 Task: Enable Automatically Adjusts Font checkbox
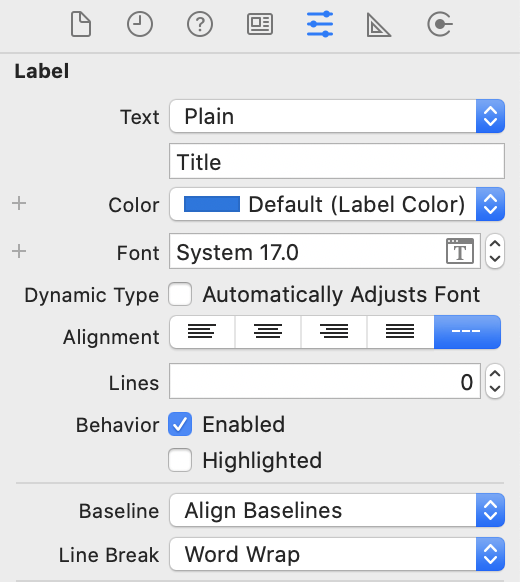180,294
